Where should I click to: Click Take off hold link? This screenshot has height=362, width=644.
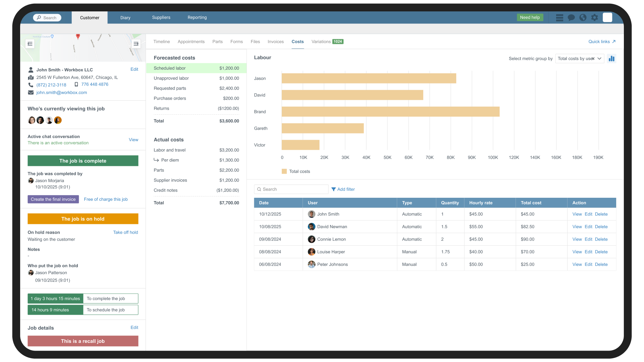(125, 232)
